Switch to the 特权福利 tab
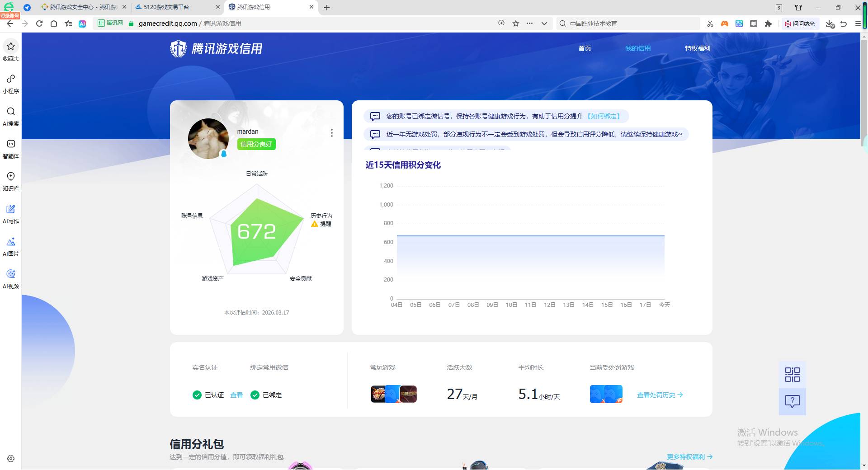Screen dimensions: 868x470 698,48
